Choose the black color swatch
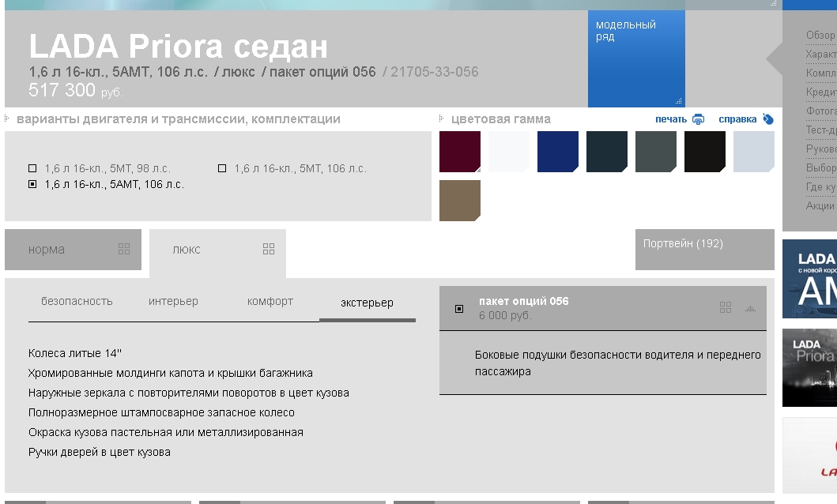 click(x=705, y=152)
